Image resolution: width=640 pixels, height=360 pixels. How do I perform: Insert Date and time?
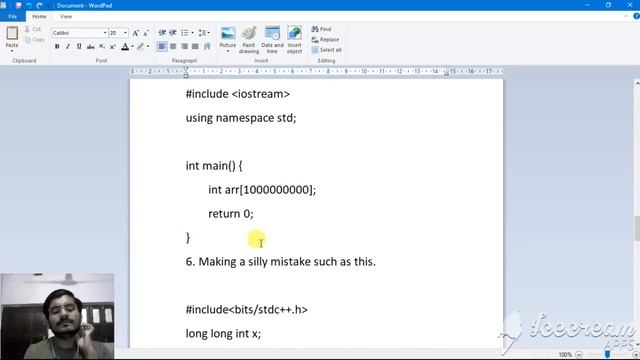click(272, 40)
